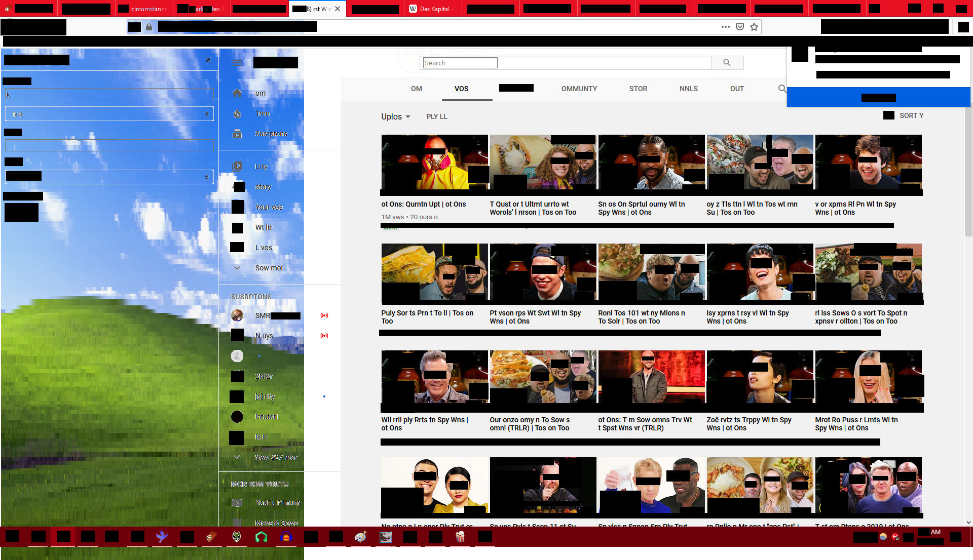
Task: Switch to the 'OUT' channel tab
Action: tap(737, 89)
